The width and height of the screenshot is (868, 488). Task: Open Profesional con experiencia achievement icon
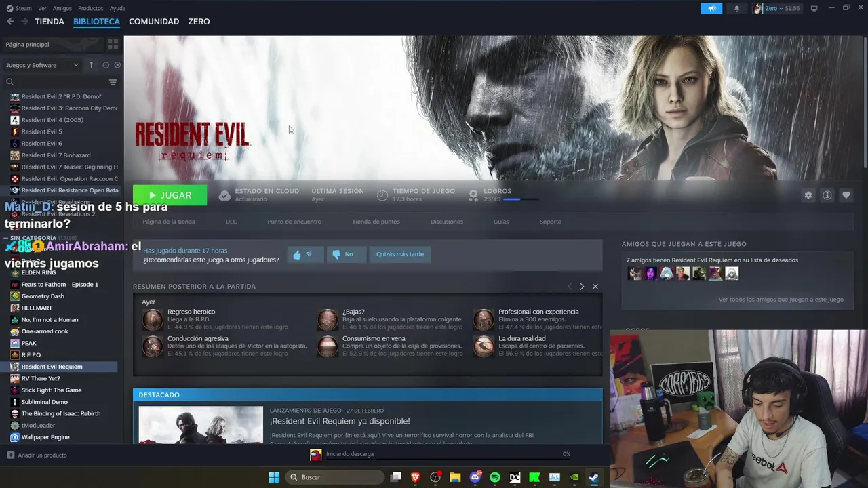click(484, 320)
